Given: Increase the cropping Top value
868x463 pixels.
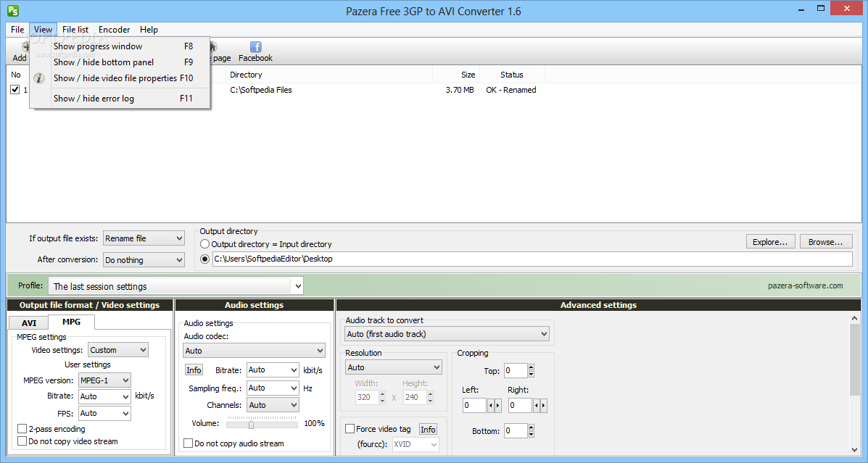Looking at the screenshot, I should [x=532, y=367].
